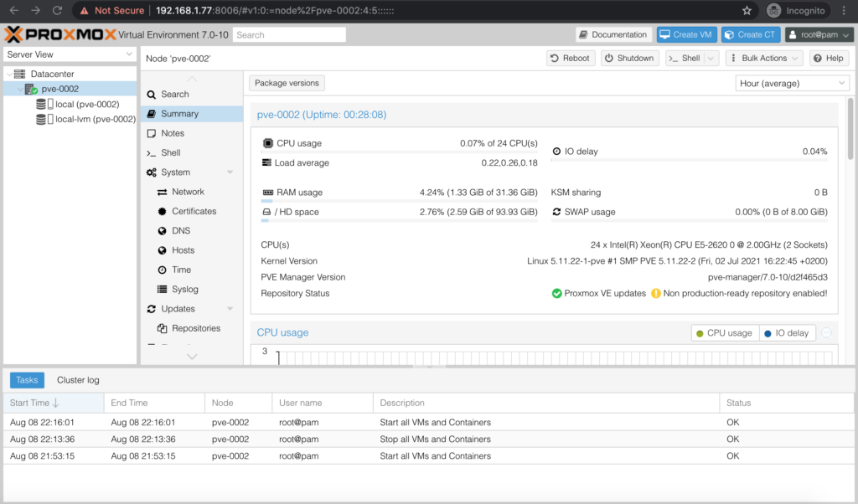Sort by the Status column header
858x504 pixels.
786,403
